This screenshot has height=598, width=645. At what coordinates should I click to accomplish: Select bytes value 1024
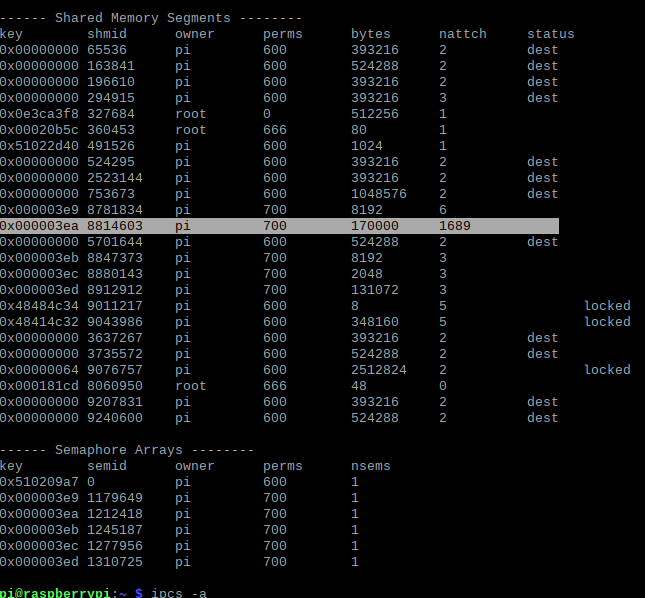click(367, 146)
